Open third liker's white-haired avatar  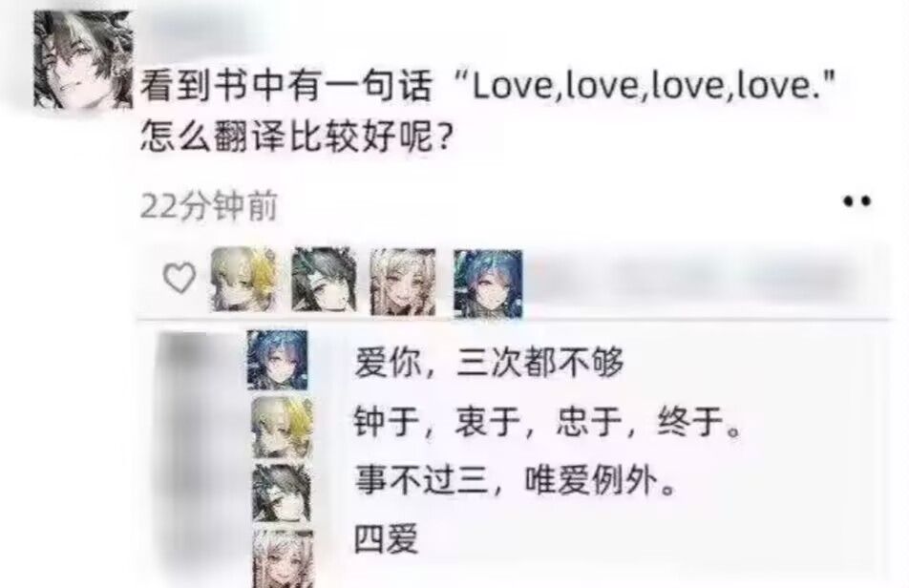403,282
